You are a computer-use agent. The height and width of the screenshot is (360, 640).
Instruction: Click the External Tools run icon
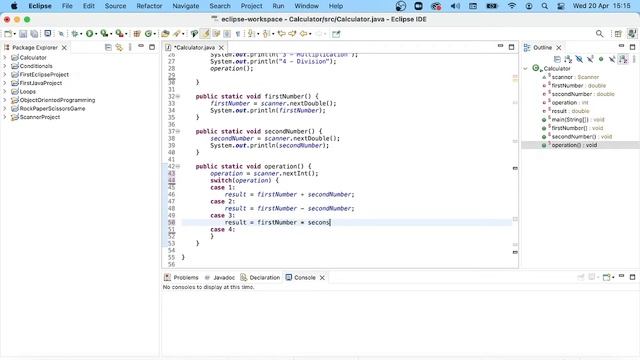(x=119, y=34)
